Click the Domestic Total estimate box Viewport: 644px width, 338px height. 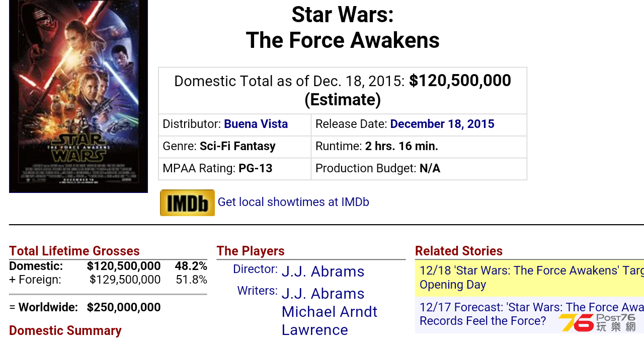point(343,90)
